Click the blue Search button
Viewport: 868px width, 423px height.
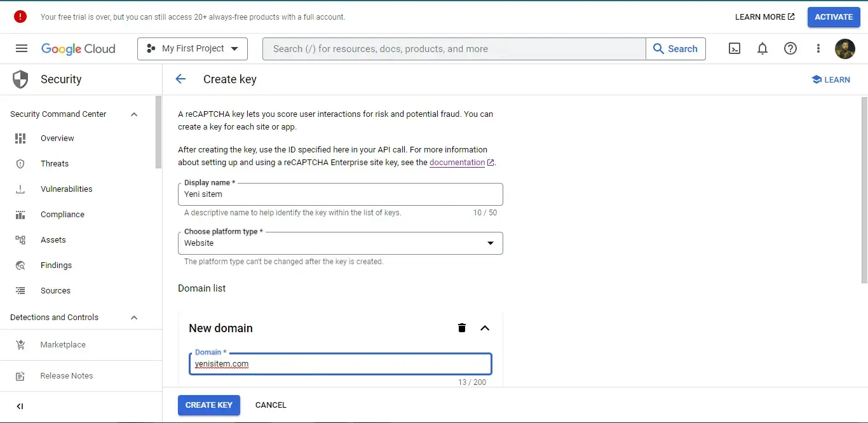[675, 49]
